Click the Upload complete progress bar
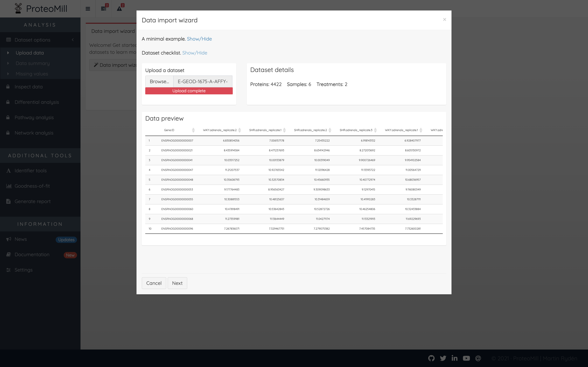The height and width of the screenshot is (367, 588). (x=189, y=91)
